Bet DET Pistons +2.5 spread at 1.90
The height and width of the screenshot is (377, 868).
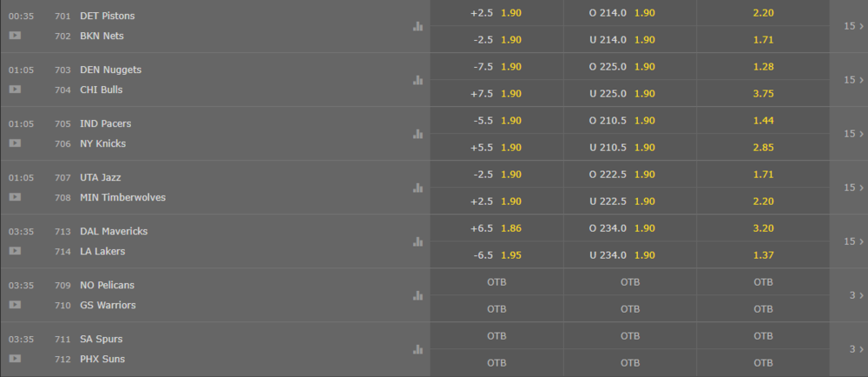(x=496, y=13)
